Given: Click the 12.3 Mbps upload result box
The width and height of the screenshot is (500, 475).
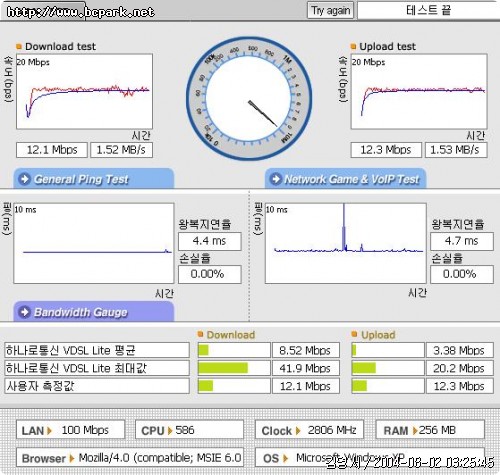Looking at the screenshot, I should (386, 150).
